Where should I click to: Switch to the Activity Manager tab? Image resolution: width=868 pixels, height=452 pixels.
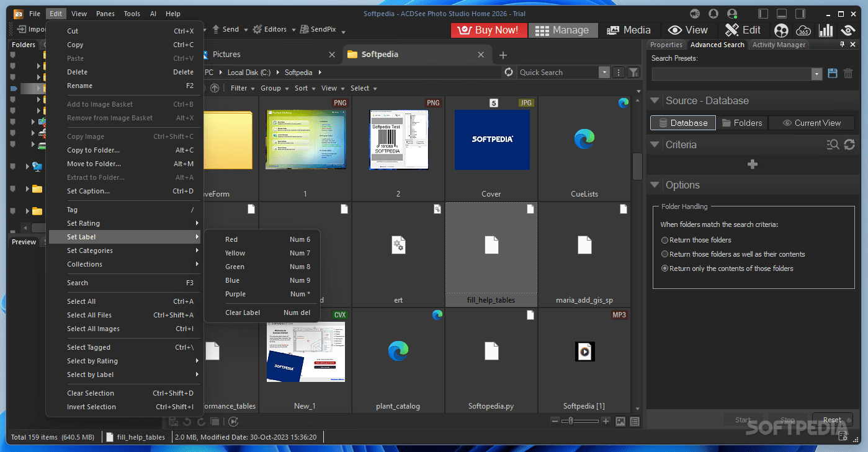[778, 44]
